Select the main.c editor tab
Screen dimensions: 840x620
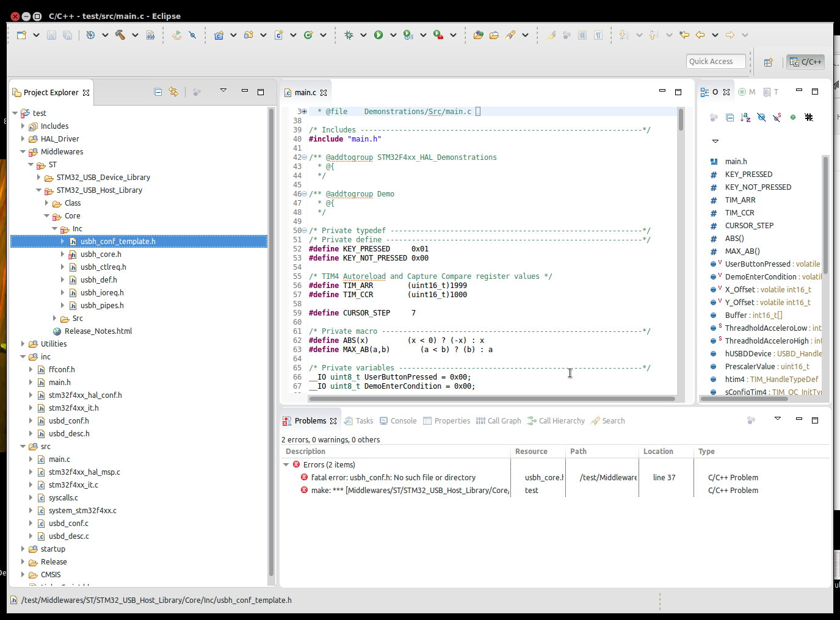(305, 93)
